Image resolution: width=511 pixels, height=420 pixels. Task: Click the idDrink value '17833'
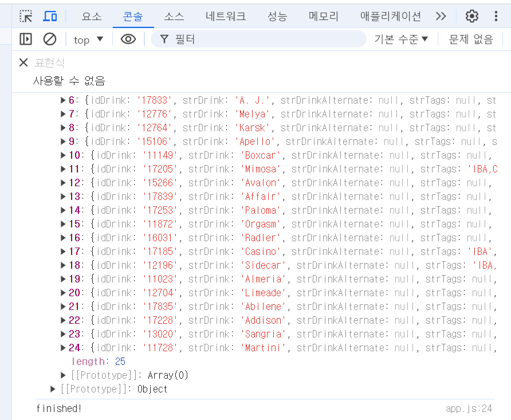155,100
